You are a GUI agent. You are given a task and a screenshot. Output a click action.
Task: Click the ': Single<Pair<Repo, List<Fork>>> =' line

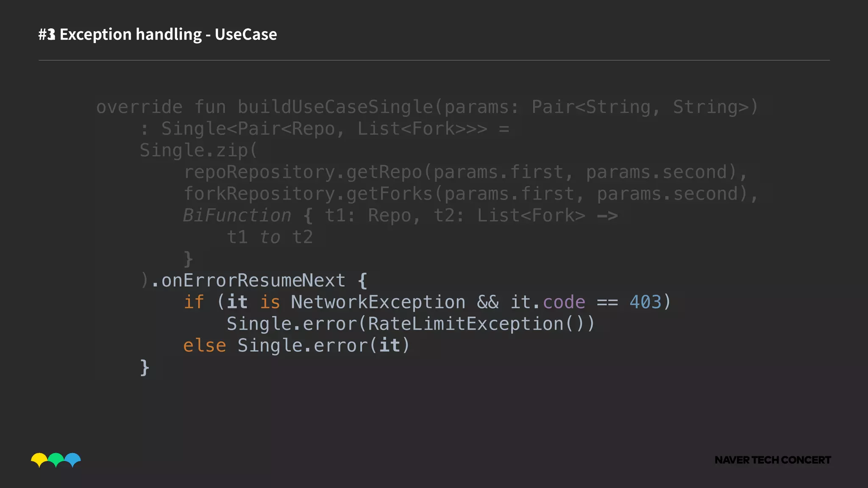click(324, 129)
